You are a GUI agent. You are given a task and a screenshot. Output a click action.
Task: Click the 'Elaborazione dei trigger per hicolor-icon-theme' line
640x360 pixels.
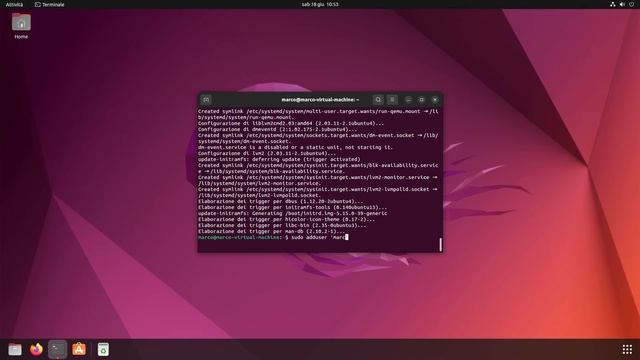(x=287, y=219)
